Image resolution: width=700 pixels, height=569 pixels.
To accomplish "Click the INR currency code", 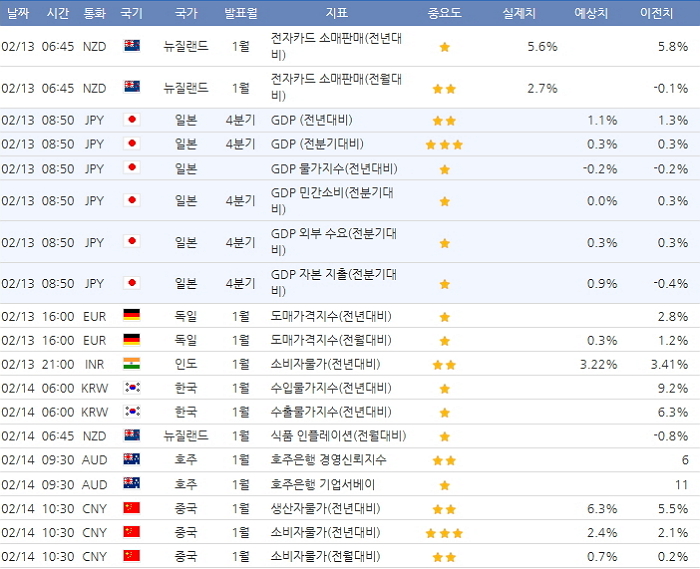I will [95, 365].
